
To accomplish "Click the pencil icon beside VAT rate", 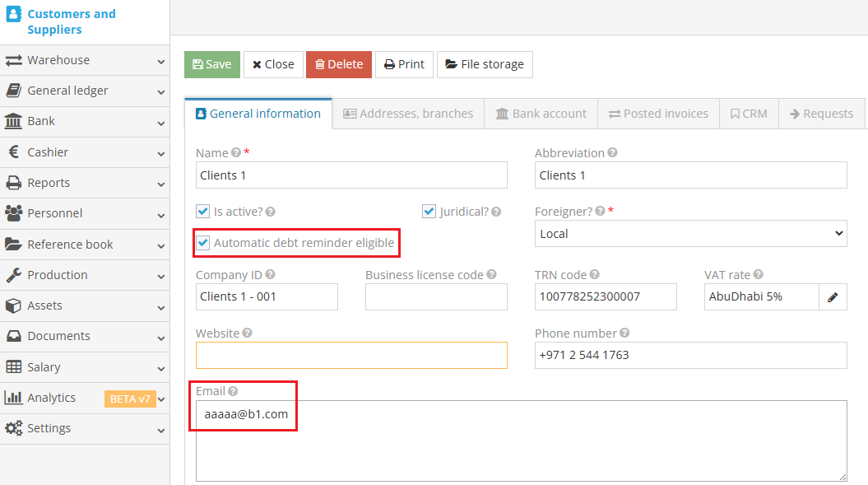I will [x=833, y=296].
